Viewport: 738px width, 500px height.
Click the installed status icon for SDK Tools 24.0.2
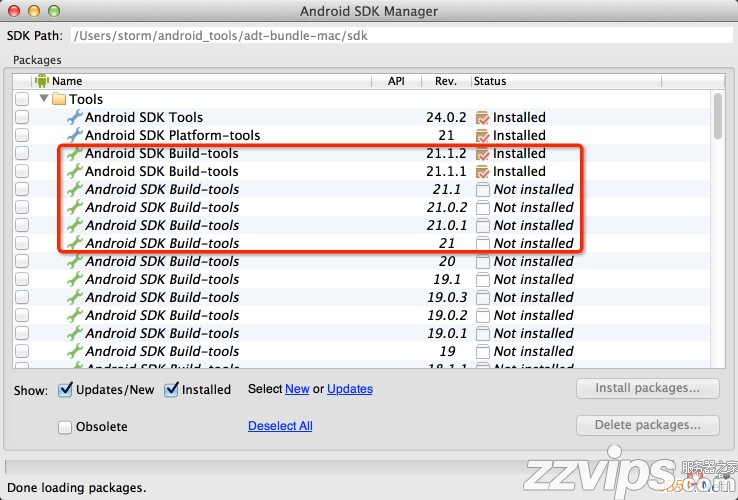click(x=482, y=117)
